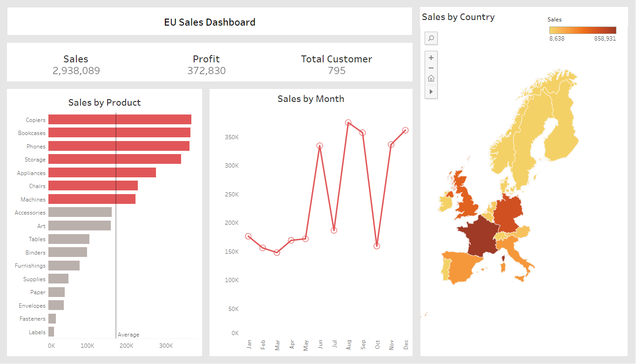Click the Aug data point on line chart

[x=348, y=123]
